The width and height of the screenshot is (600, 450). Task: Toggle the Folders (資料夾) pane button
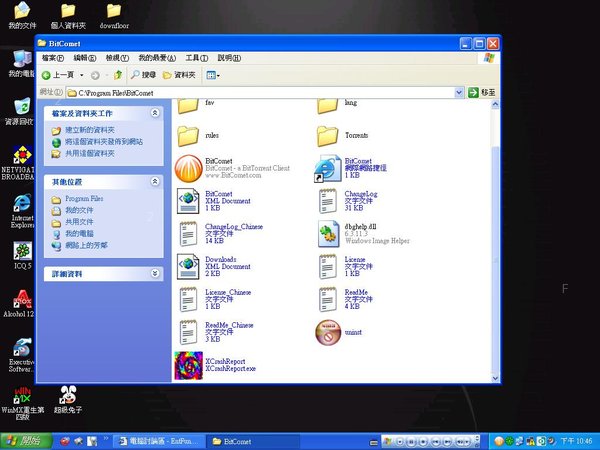click(x=179, y=75)
